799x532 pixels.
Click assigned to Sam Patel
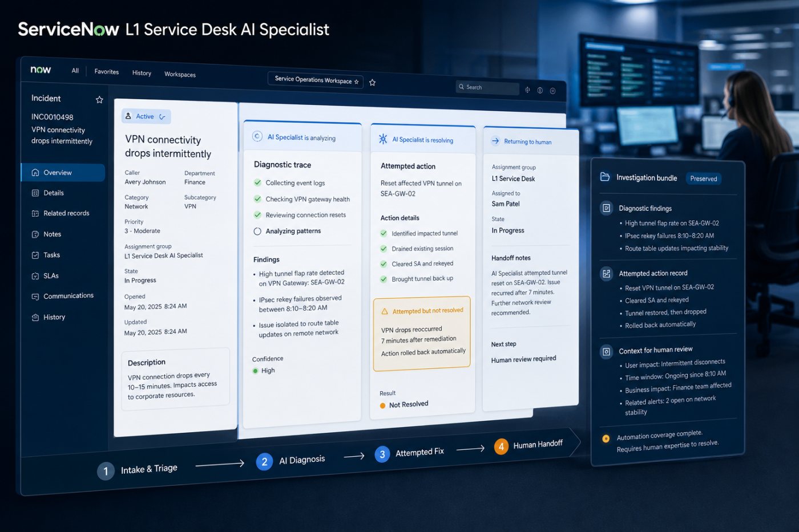[x=506, y=204]
